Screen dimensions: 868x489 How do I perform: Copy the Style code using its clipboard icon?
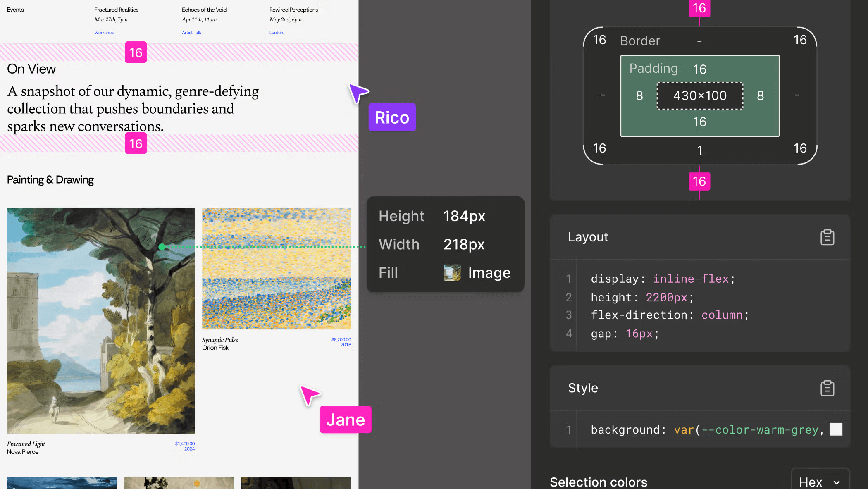[827, 388]
